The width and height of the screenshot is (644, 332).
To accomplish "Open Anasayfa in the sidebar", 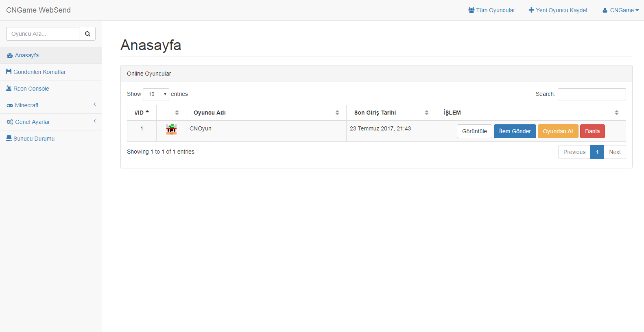I will [51, 55].
